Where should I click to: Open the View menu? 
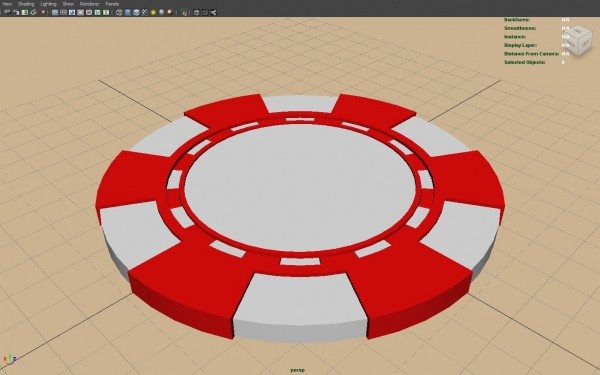[7, 4]
